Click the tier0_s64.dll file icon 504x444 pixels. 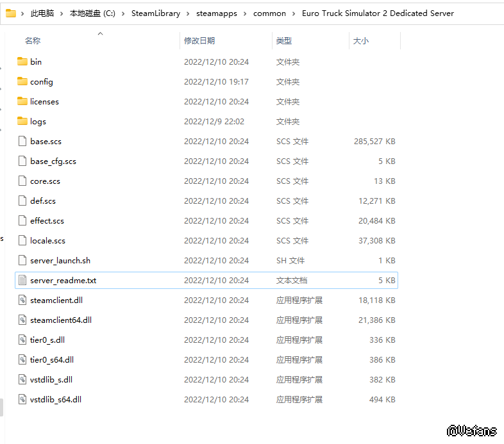coord(22,360)
